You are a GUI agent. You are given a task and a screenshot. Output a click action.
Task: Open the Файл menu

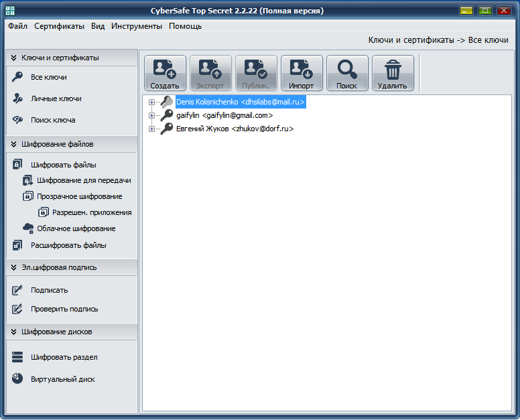[x=17, y=26]
